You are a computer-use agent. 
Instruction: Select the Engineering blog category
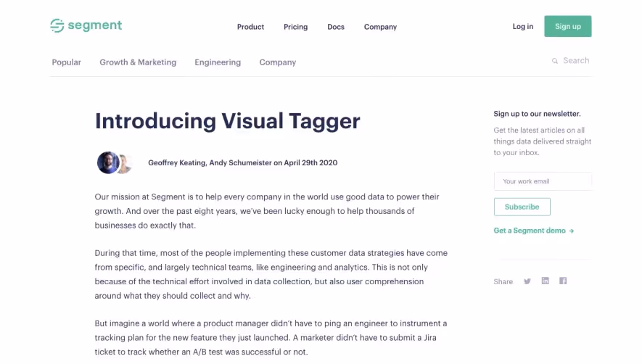(x=218, y=62)
